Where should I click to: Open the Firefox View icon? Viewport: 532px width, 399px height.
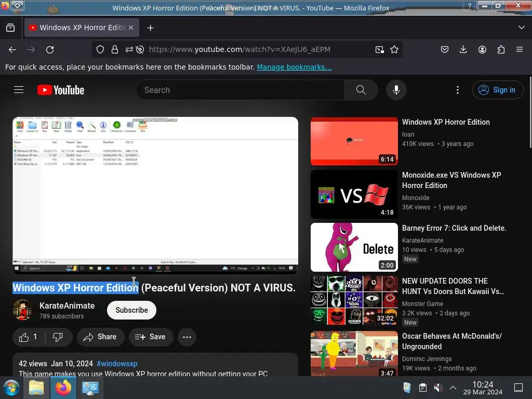[x=10, y=28]
